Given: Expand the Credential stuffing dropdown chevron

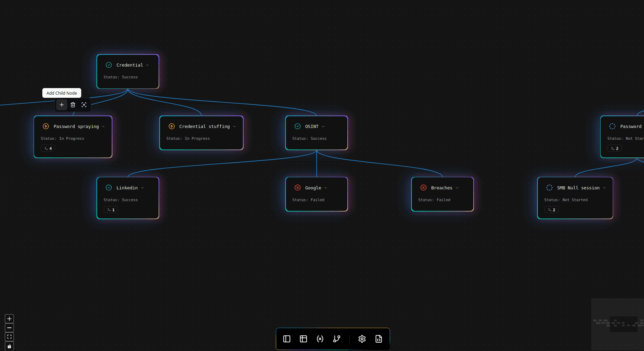Looking at the screenshot, I should pos(235,126).
